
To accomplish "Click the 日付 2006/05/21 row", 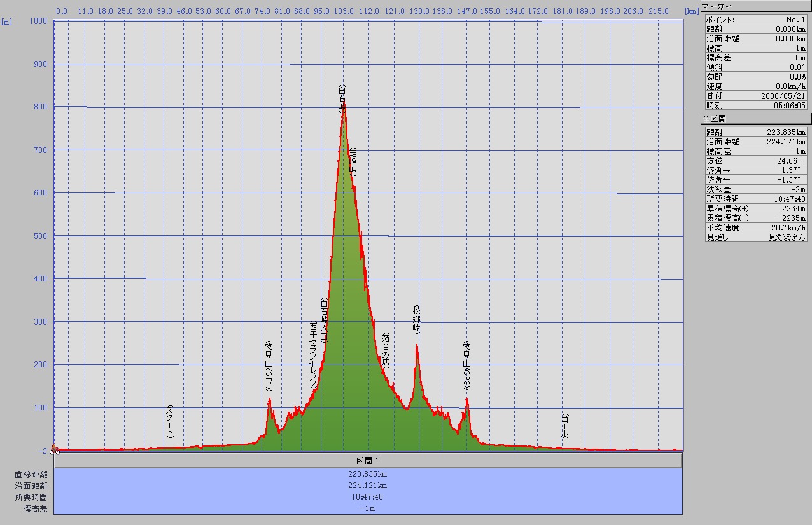I will [756, 95].
